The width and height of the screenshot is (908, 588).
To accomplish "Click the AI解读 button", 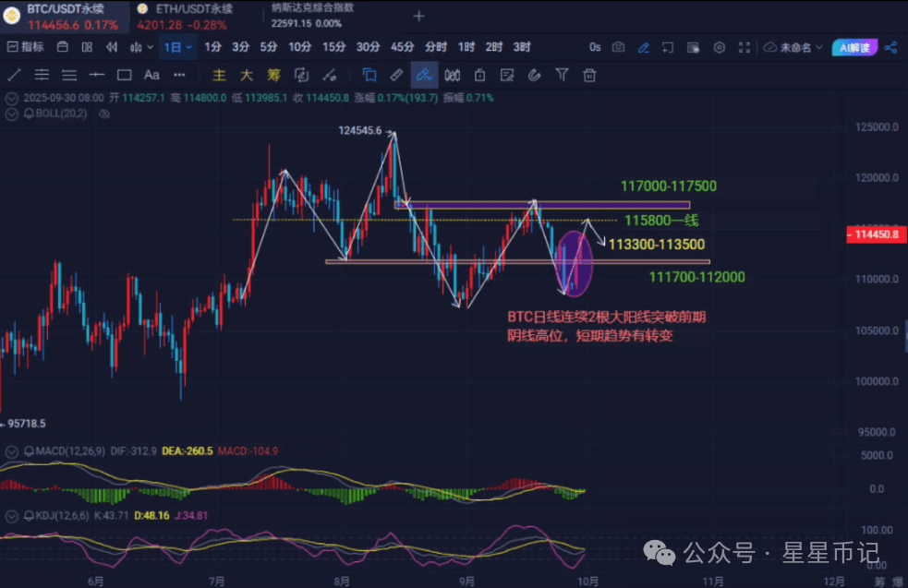I will [x=854, y=47].
